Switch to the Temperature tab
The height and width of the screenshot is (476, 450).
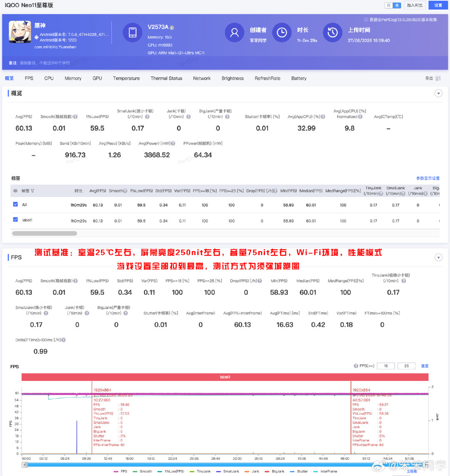126,78
